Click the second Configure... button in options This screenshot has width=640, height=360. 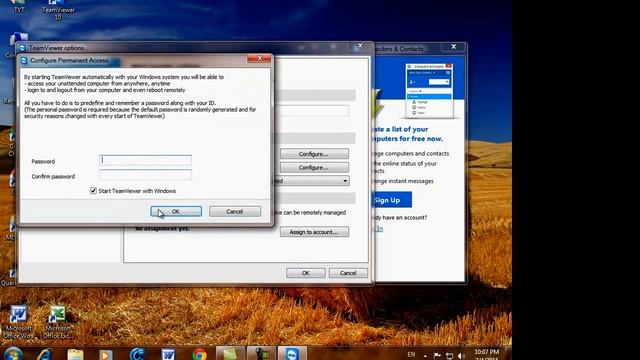click(x=314, y=167)
